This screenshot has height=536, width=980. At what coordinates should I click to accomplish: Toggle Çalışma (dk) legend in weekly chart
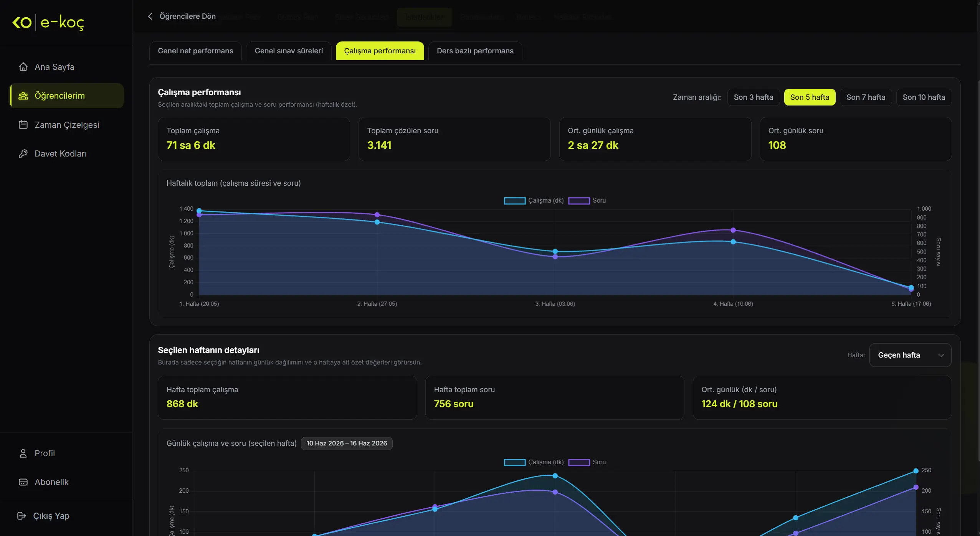(x=534, y=200)
